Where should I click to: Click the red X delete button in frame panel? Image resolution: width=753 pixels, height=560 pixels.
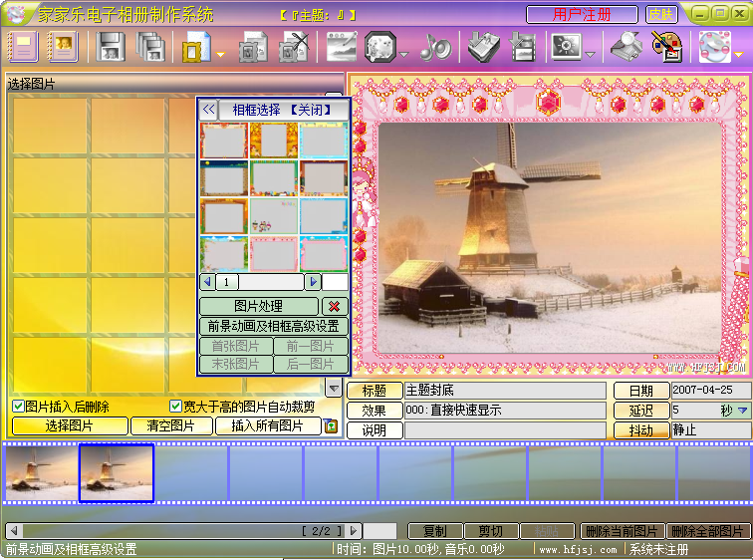[x=335, y=306]
